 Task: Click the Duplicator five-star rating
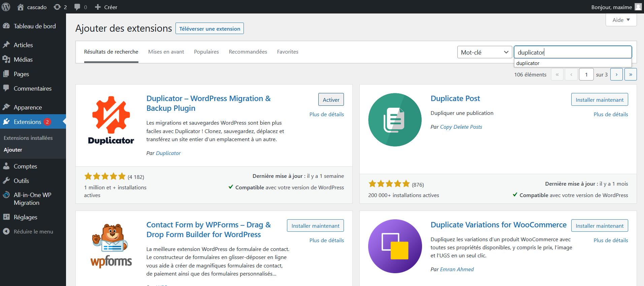(105, 176)
